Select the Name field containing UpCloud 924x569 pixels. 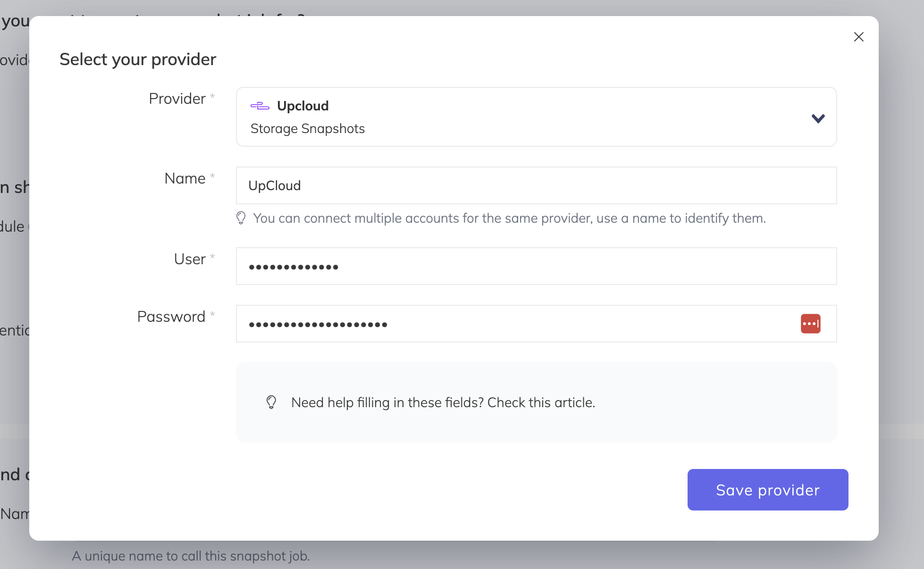536,185
